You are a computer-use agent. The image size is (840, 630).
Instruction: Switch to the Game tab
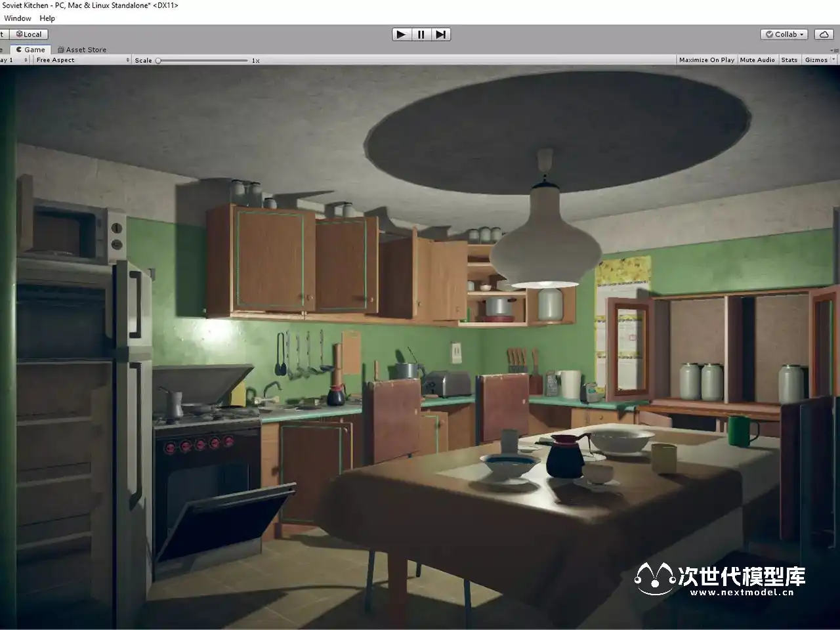tap(31, 49)
